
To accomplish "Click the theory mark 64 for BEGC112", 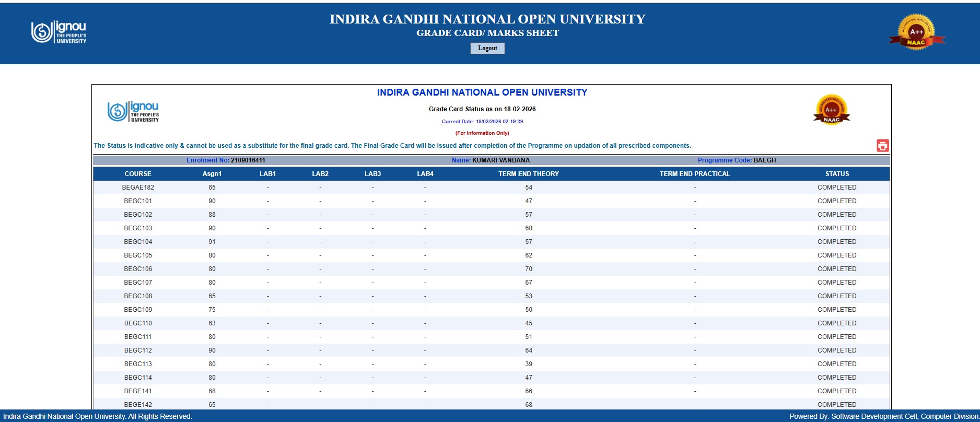I will coord(529,350).
